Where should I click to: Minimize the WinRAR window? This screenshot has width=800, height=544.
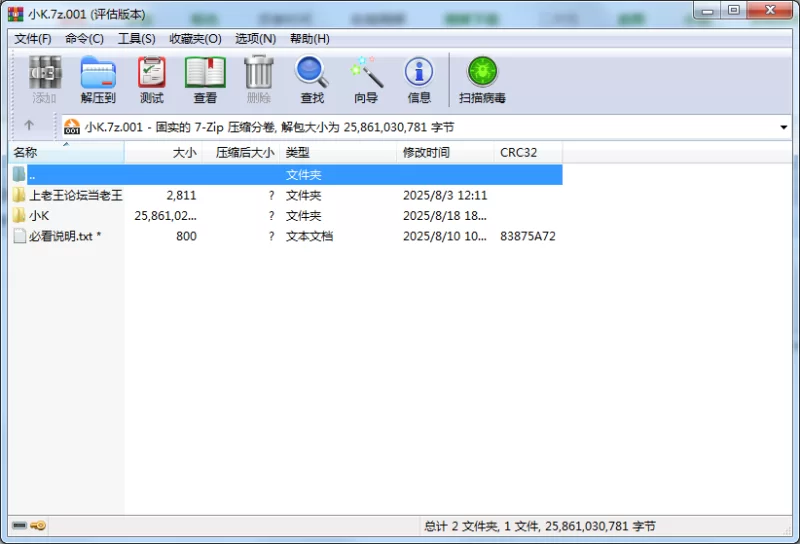click(x=707, y=10)
